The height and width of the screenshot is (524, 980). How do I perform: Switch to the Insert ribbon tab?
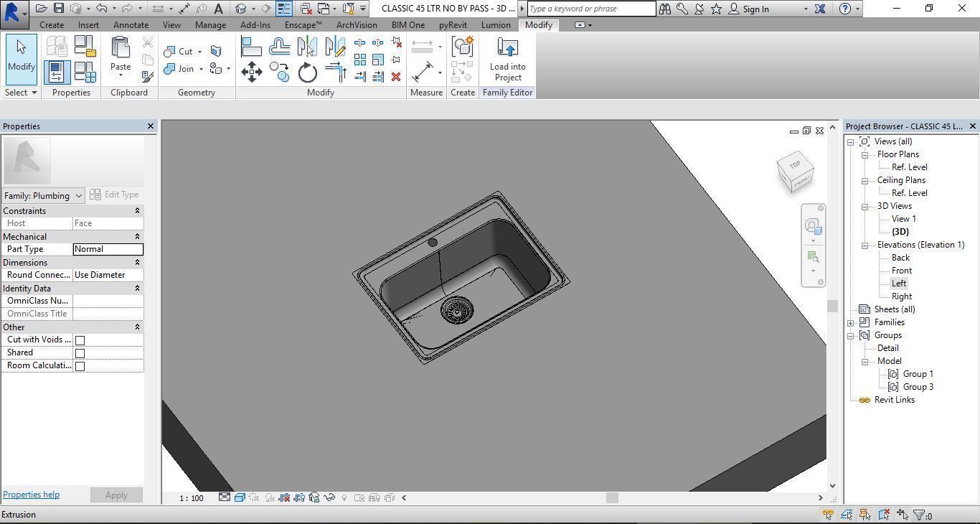coord(88,25)
